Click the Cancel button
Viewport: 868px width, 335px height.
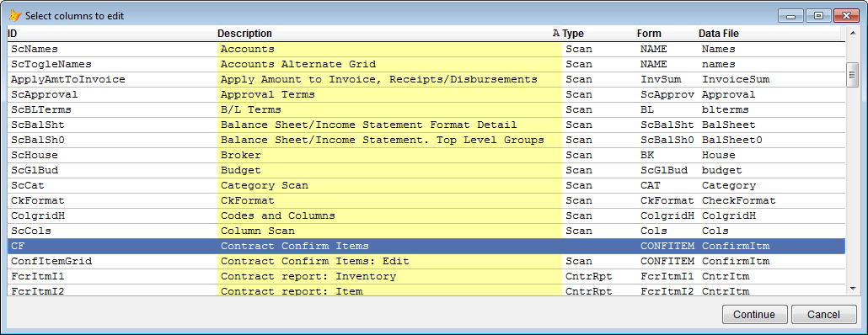(823, 315)
